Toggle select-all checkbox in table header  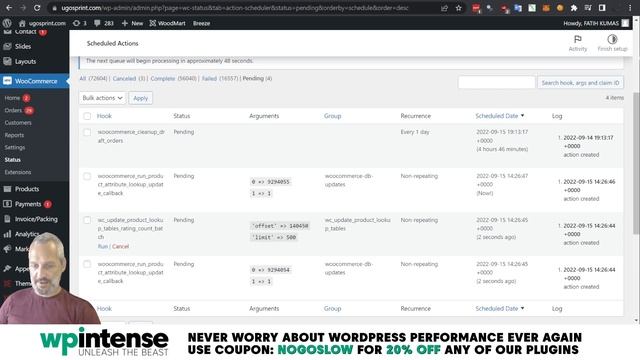coord(87,116)
